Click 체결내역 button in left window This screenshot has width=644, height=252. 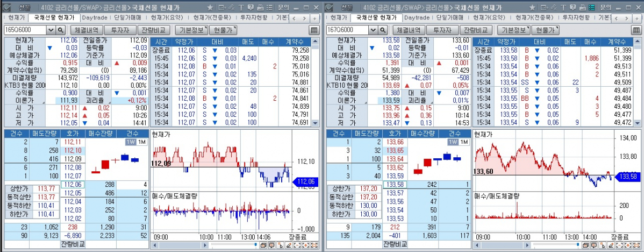click(85, 30)
